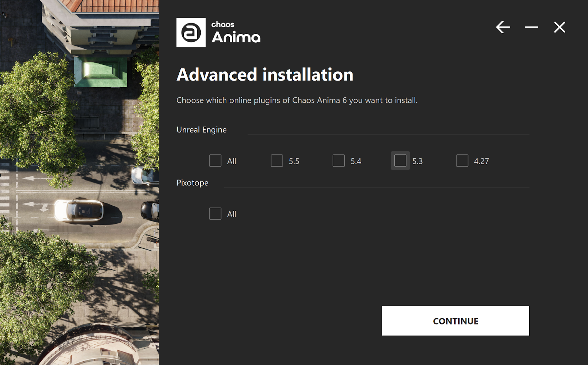Click the Chaos Anima logo icon
The height and width of the screenshot is (365, 588).
pyautogui.click(x=191, y=32)
